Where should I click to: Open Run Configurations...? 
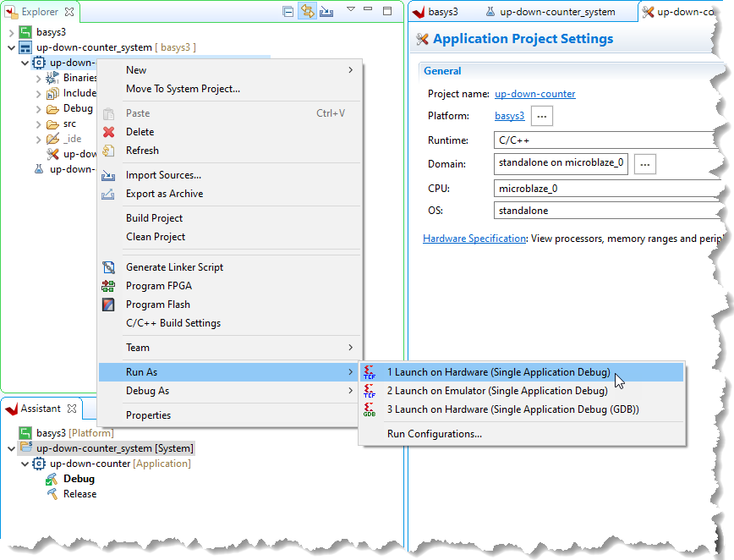(521, 434)
